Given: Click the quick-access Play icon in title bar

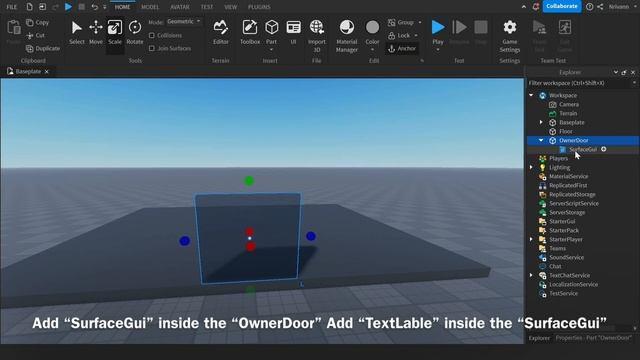Looking at the screenshot, I should point(68,7).
